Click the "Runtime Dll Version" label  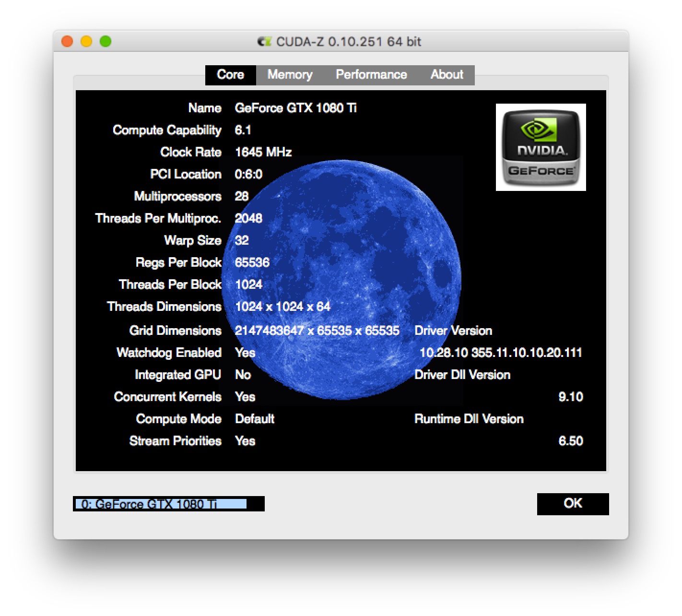coord(469,419)
